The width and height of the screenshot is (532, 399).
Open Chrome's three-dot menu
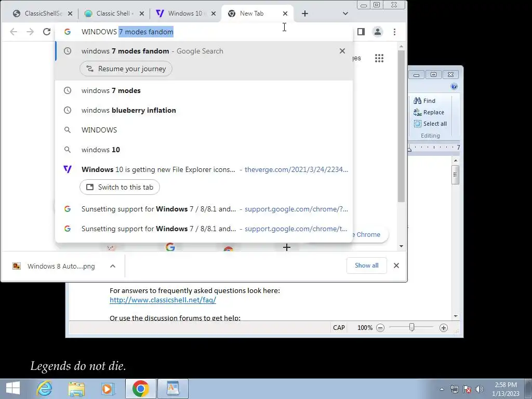coord(394,32)
